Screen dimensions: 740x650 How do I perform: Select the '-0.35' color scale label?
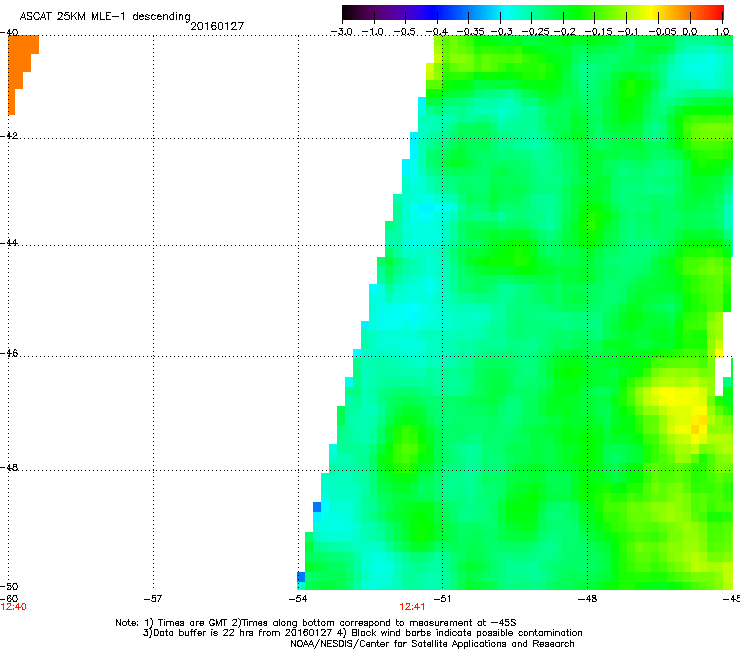[x=471, y=32]
